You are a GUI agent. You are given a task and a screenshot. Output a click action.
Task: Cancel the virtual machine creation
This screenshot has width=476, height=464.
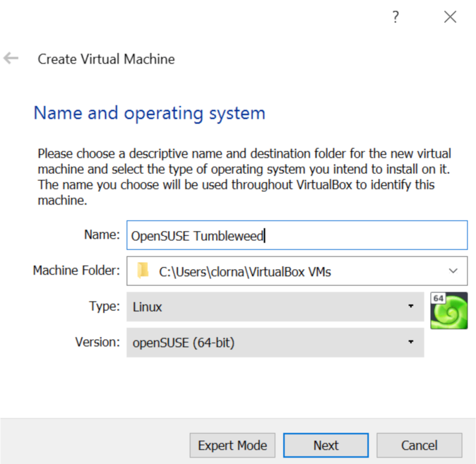click(x=419, y=444)
